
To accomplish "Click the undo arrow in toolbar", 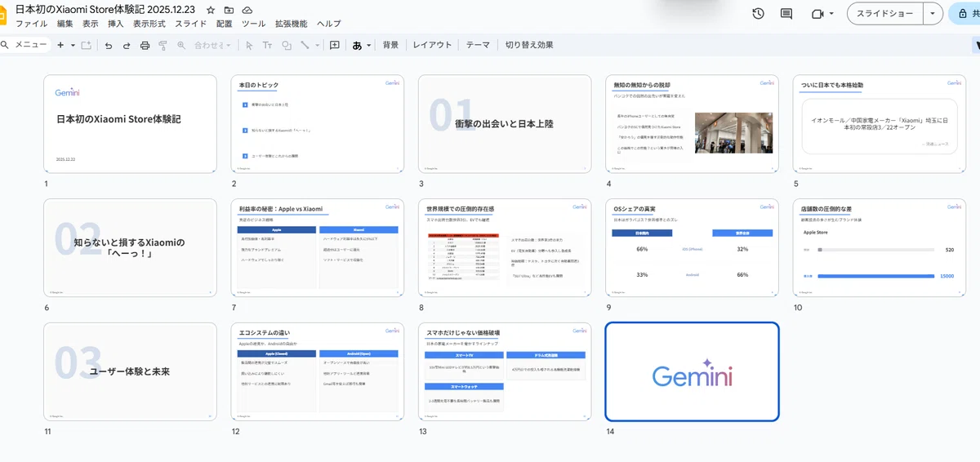I will click(109, 45).
